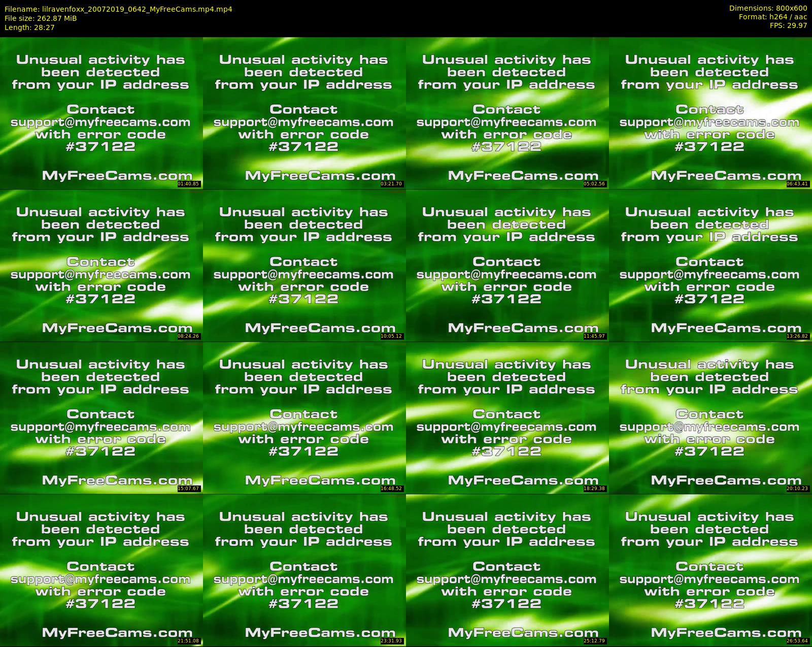The height and width of the screenshot is (647, 812).
Task: Click the 01:40.85 timestamp label
Action: pos(189,184)
